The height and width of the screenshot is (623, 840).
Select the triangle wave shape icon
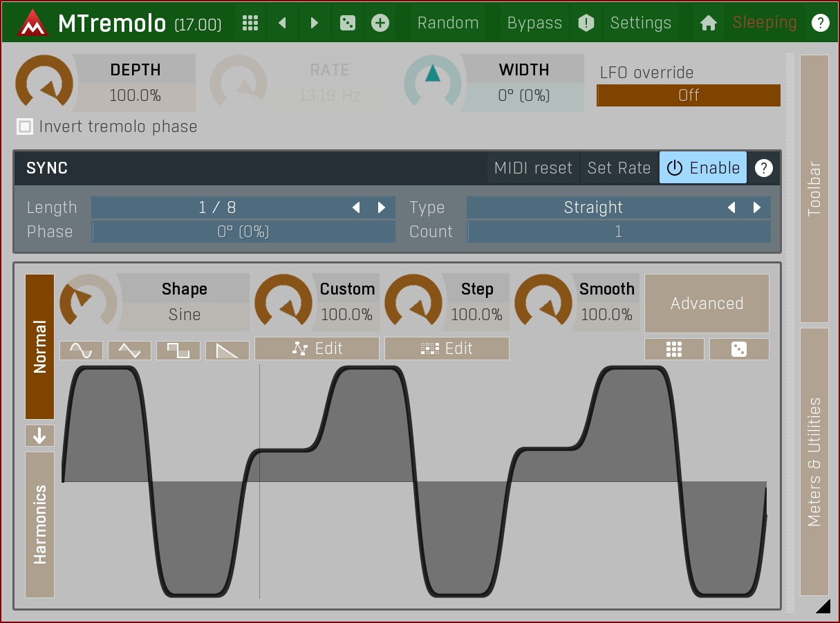[129, 351]
